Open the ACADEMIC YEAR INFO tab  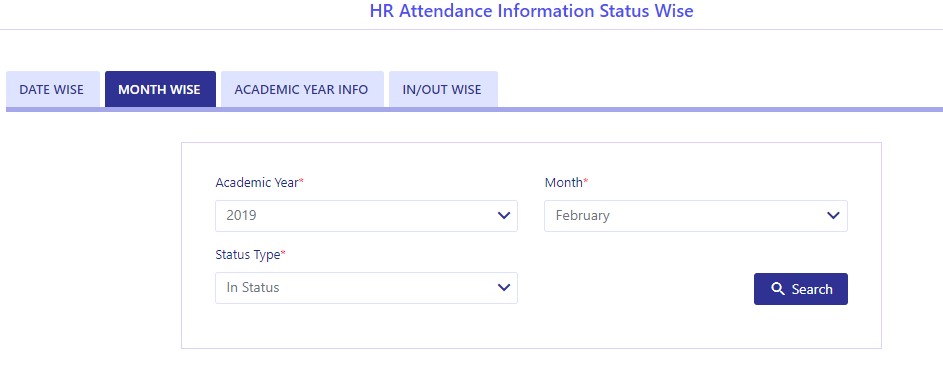tap(302, 89)
